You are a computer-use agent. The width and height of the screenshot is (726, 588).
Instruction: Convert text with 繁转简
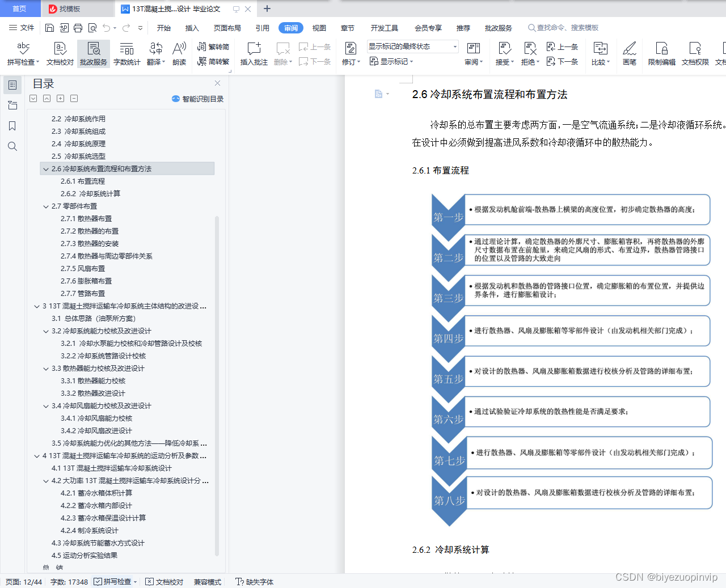(x=213, y=47)
